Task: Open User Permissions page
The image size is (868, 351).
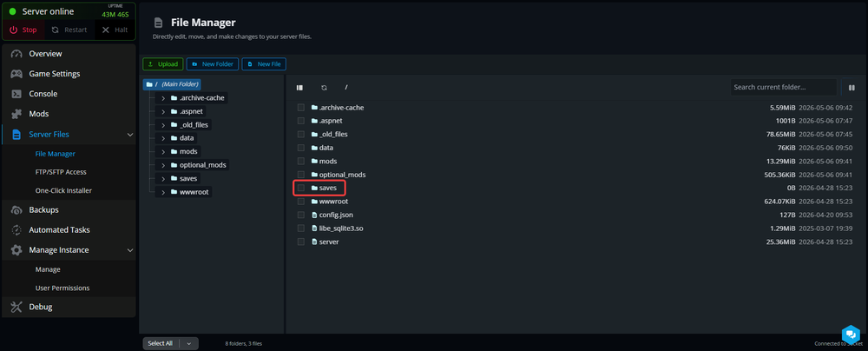Action: [x=62, y=288]
